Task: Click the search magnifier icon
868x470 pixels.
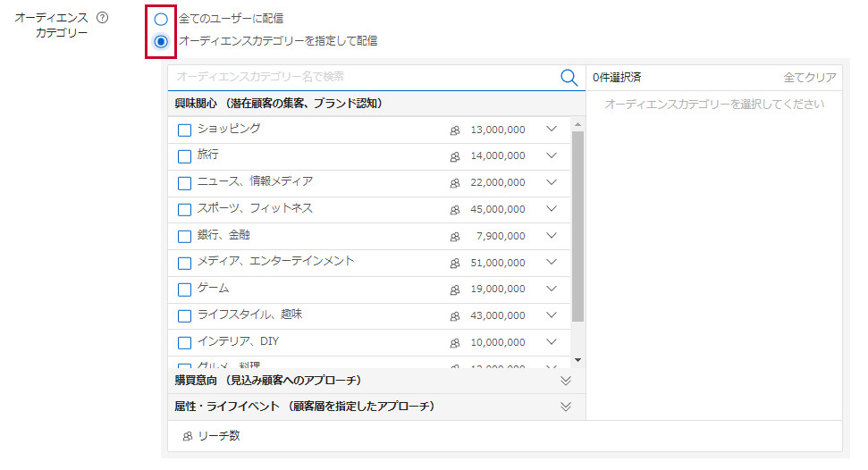Action: pos(569,78)
